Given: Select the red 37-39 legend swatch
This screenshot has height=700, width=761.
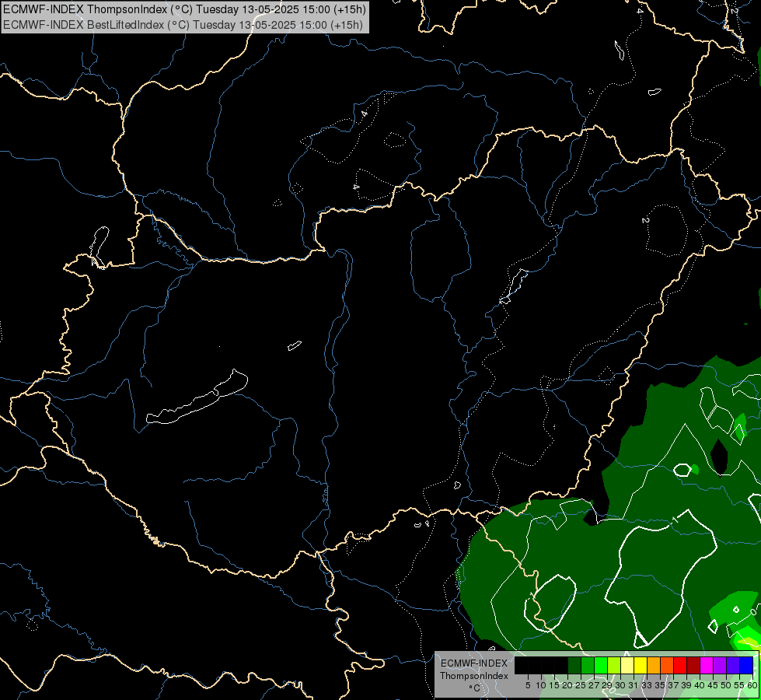Looking at the screenshot, I should (x=680, y=665).
